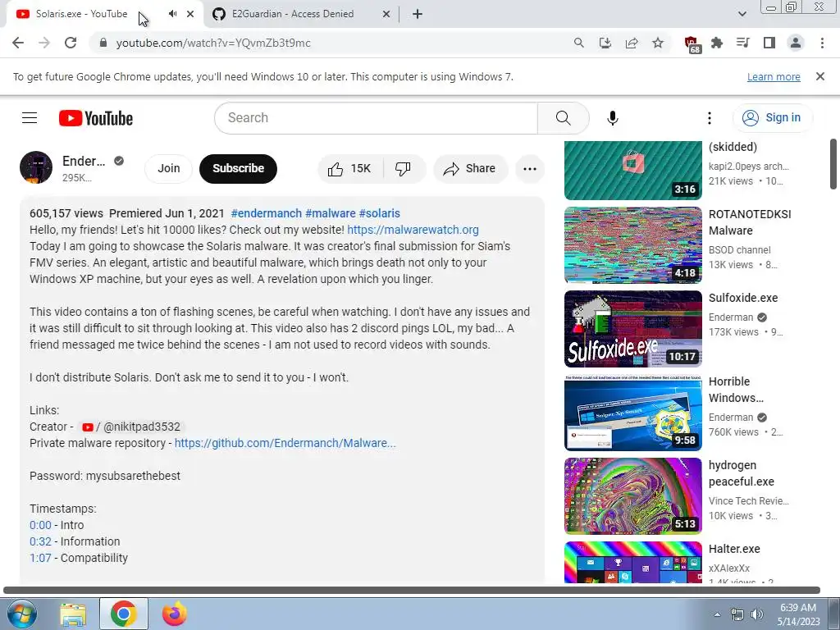Screen dimensions: 840x630
Task: Open the Extensions puzzle piece menu
Action: 717,43
